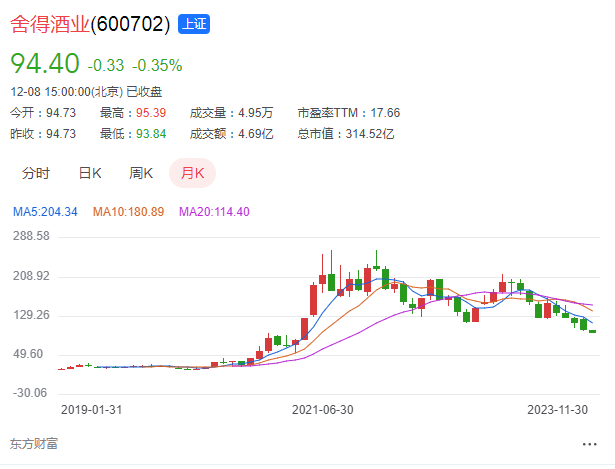Open the 东方财富 source link
Screen dimensions: 615x469
tap(34, 444)
